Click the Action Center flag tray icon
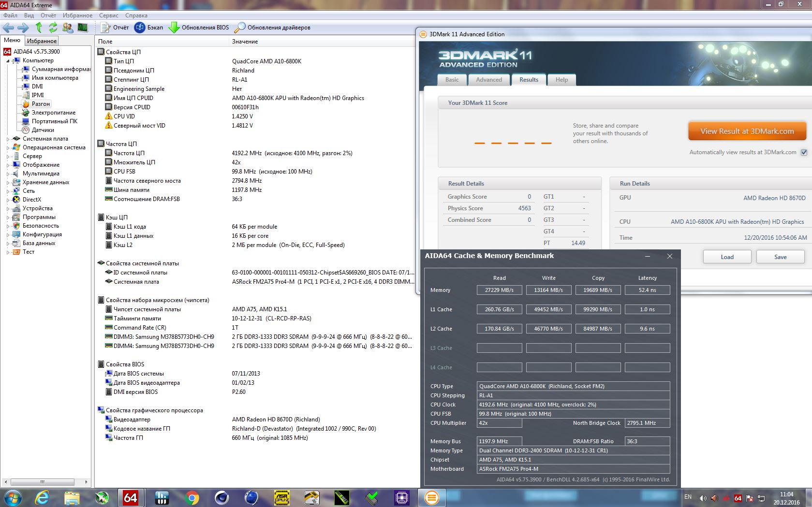This screenshot has width=812, height=507. 750,498
